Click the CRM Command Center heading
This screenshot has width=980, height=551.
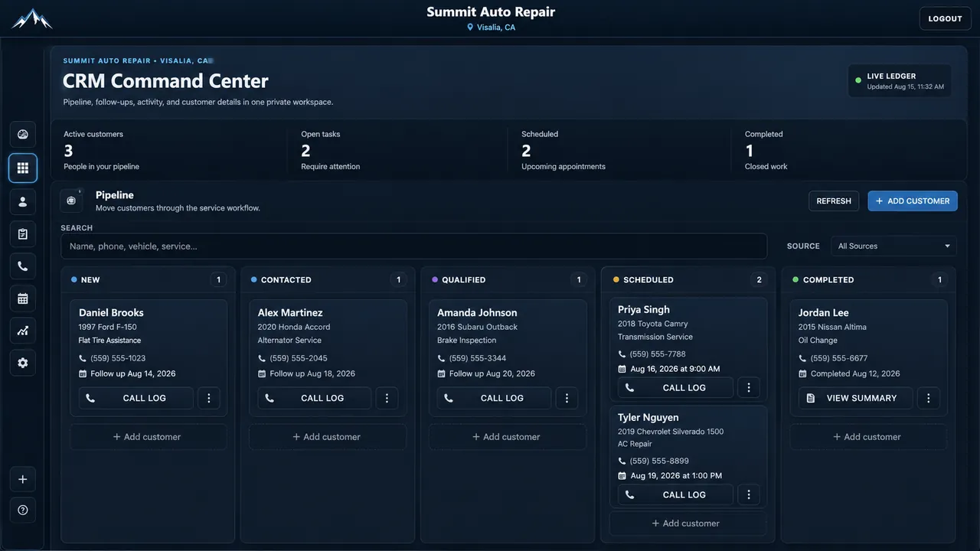click(x=165, y=81)
